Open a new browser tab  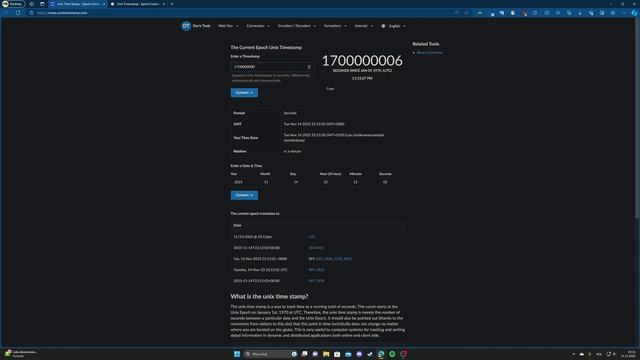(172, 4)
